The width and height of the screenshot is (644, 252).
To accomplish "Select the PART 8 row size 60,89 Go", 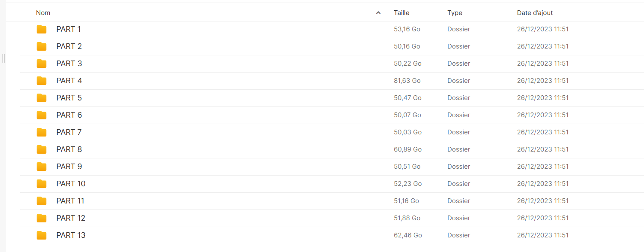I will (407, 149).
